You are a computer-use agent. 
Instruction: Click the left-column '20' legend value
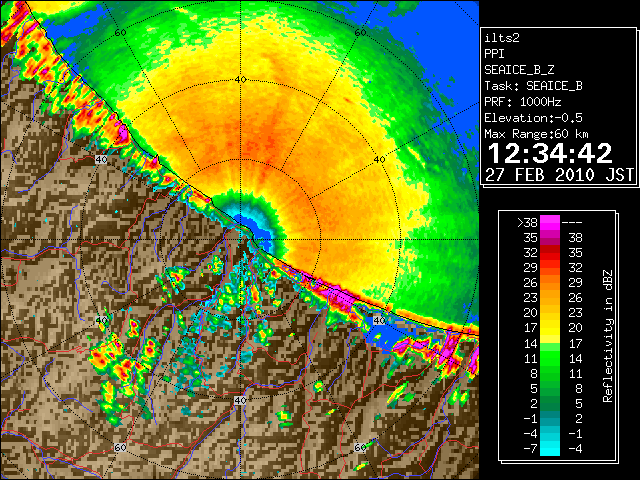pyautogui.click(x=531, y=313)
